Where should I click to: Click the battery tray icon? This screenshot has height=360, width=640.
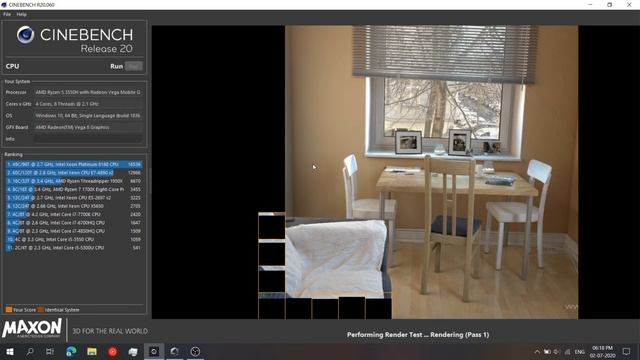coord(547,352)
